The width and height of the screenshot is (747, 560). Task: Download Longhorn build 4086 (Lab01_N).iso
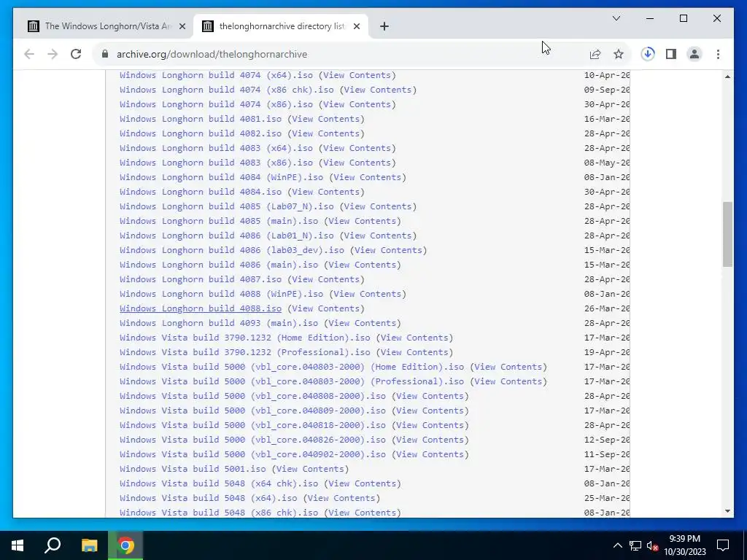point(227,236)
